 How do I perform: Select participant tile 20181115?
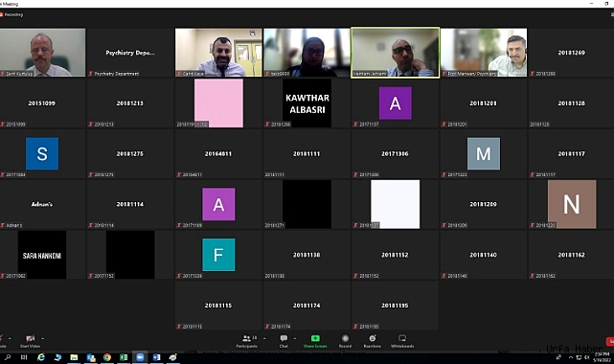click(x=218, y=306)
